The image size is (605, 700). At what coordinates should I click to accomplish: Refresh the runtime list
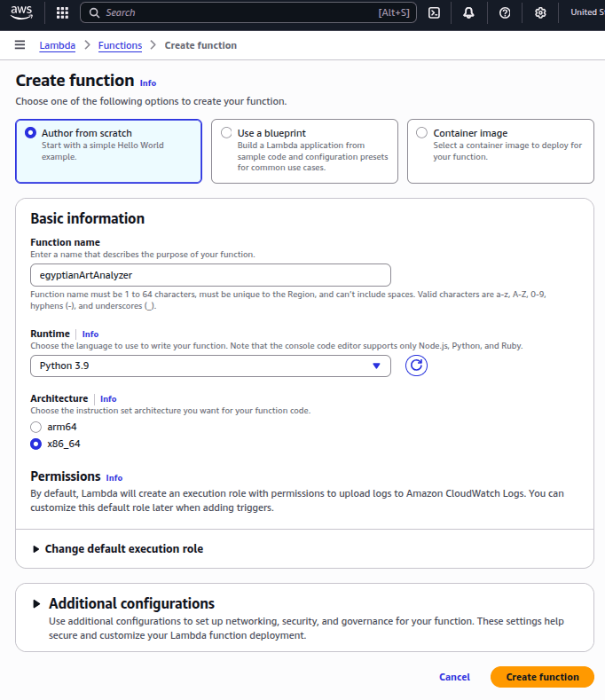coord(416,366)
